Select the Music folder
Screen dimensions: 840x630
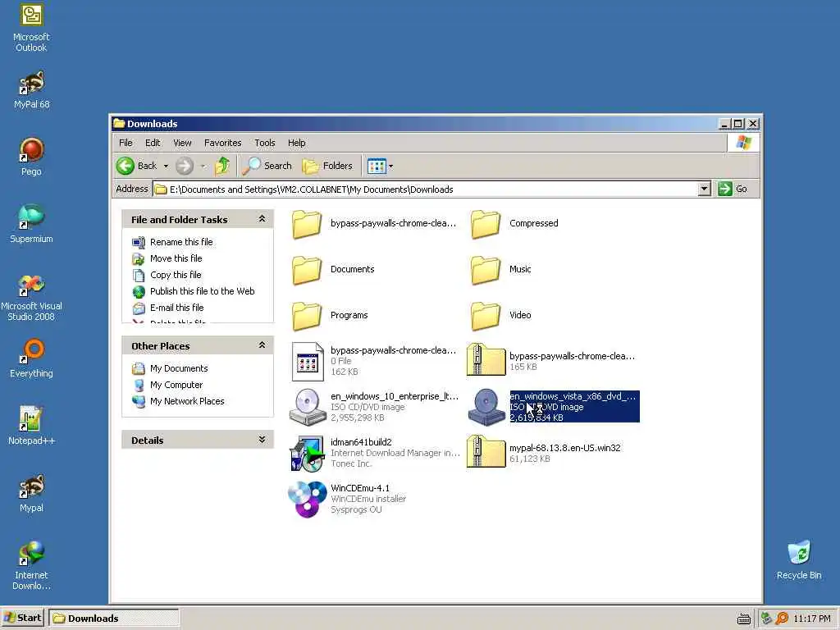coord(501,269)
